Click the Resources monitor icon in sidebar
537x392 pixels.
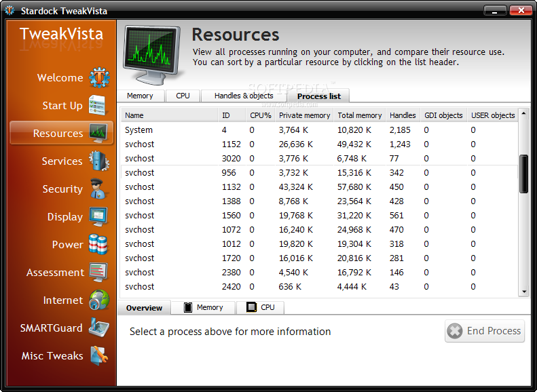(x=98, y=133)
